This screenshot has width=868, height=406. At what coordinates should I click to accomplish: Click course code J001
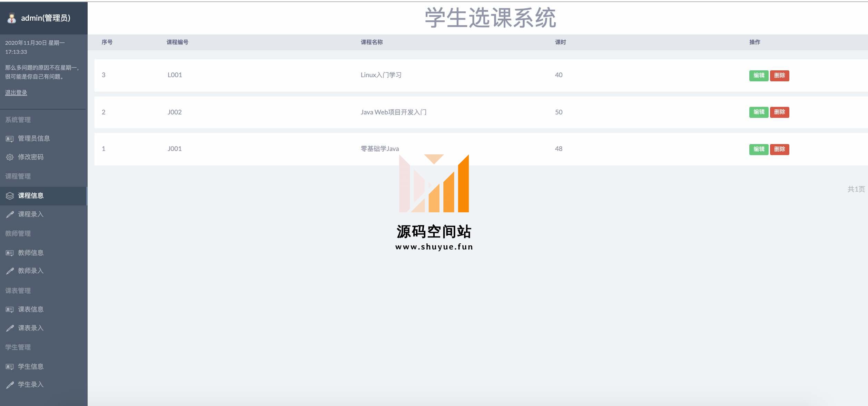click(x=175, y=149)
